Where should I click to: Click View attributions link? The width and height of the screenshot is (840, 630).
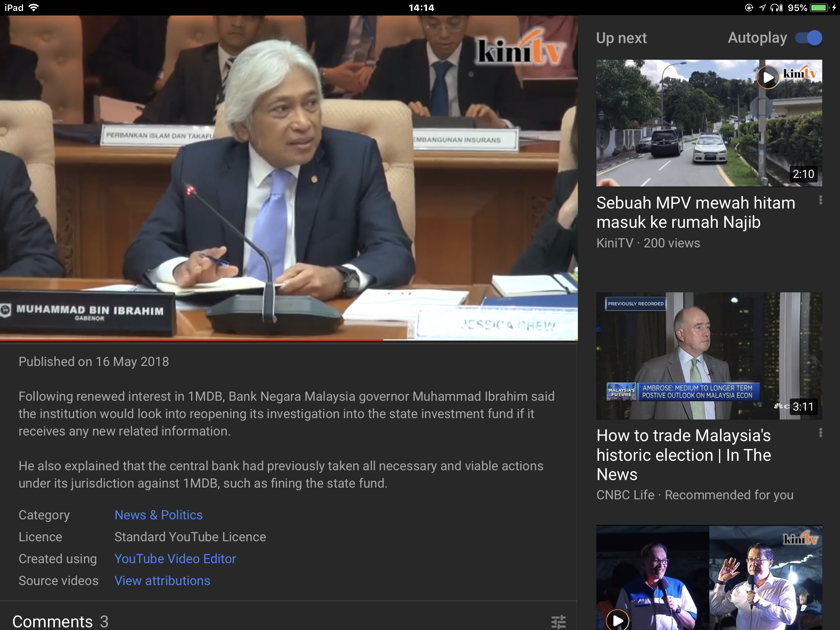coord(162,581)
